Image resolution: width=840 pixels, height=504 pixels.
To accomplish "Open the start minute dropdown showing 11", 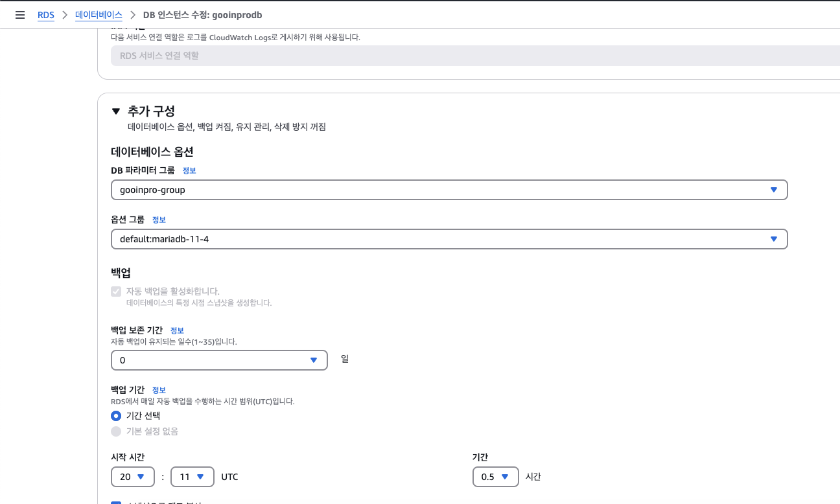I will [192, 477].
